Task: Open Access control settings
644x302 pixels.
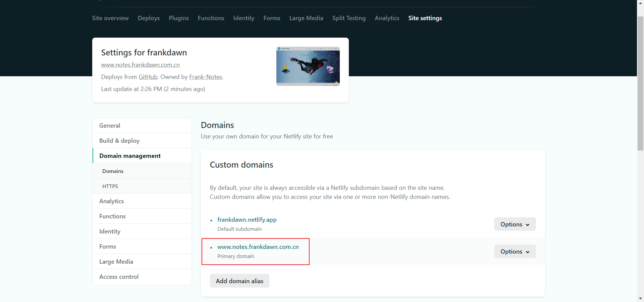Action: coord(142,276)
